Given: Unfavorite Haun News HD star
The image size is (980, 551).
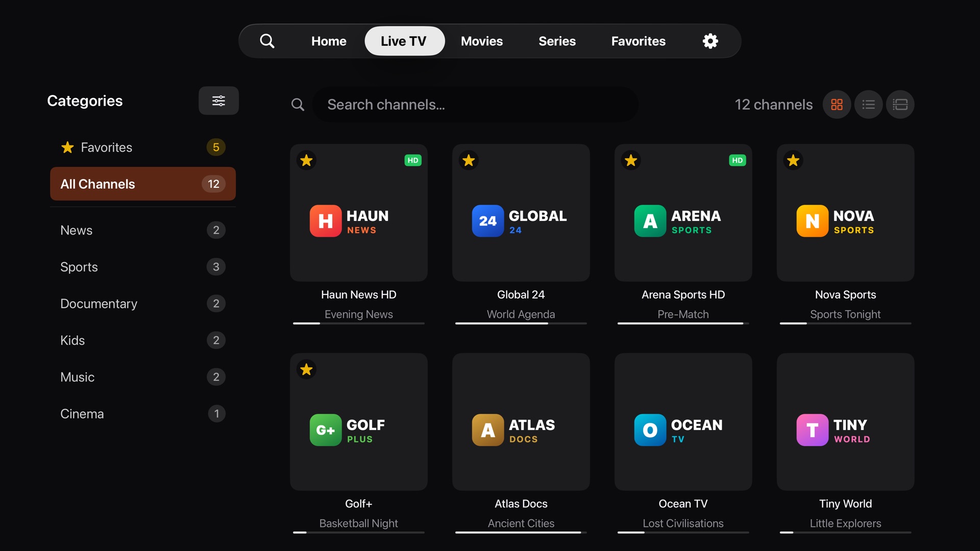Looking at the screenshot, I should pyautogui.click(x=306, y=160).
